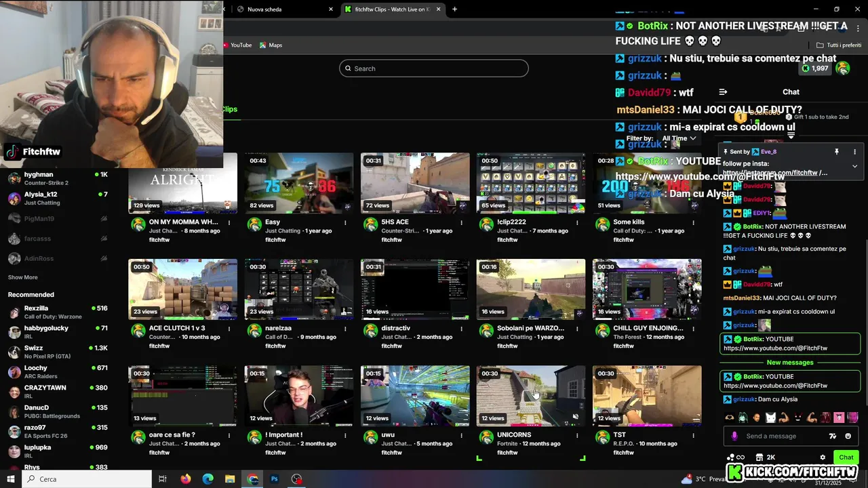Play the Soboiani pe WARZO clip thumbnail
The width and height of the screenshot is (868, 488).
click(x=531, y=289)
